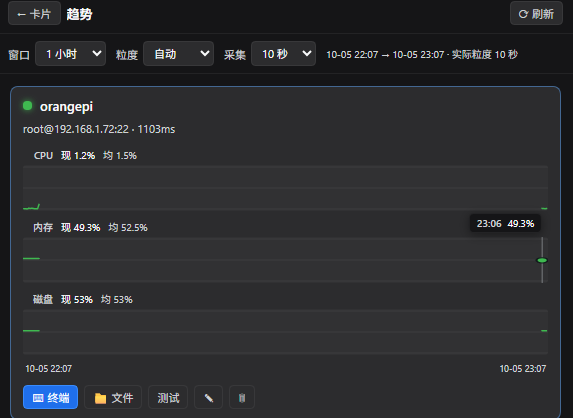Click the green data point on memory chart
573x418 pixels.
point(542,260)
